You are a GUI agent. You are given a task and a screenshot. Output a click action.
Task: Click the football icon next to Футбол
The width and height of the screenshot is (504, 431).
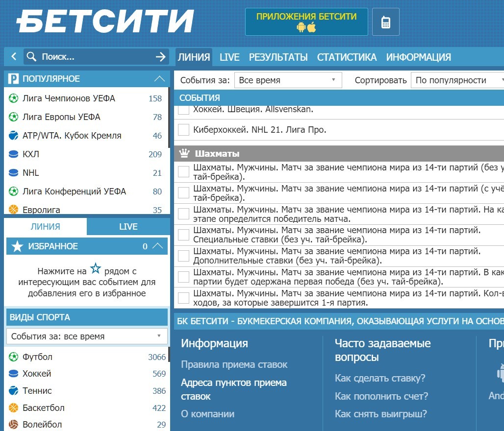click(14, 357)
